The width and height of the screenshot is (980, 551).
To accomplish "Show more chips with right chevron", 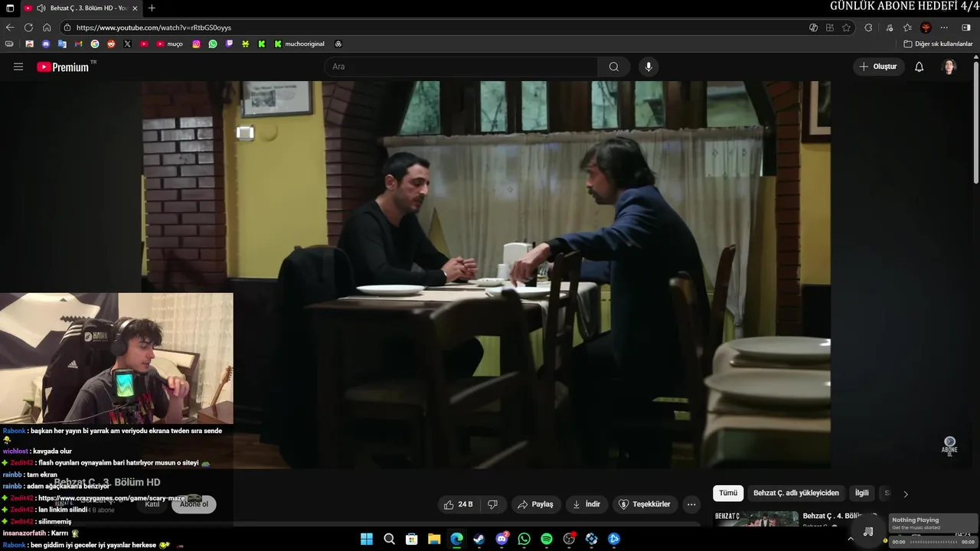I will 906,494.
